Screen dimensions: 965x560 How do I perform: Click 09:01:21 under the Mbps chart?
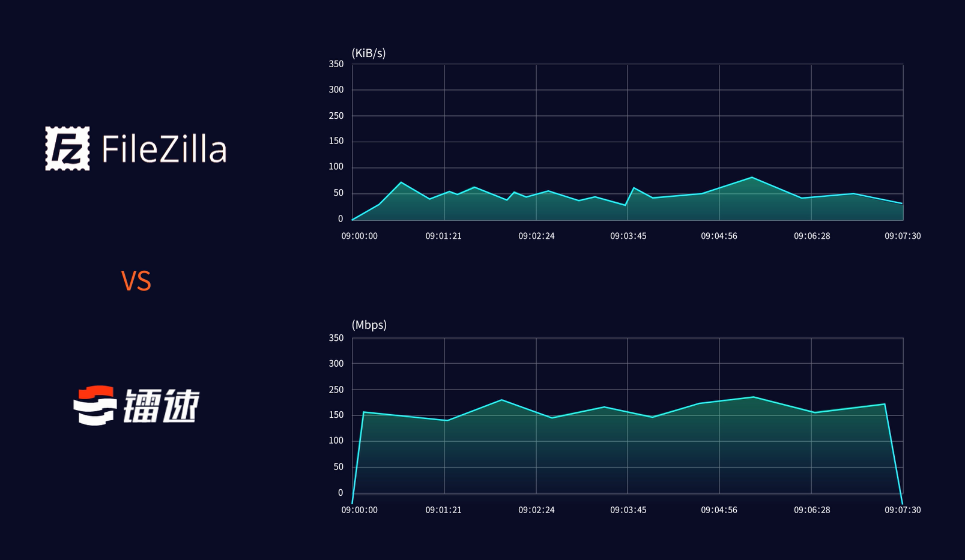click(x=444, y=510)
